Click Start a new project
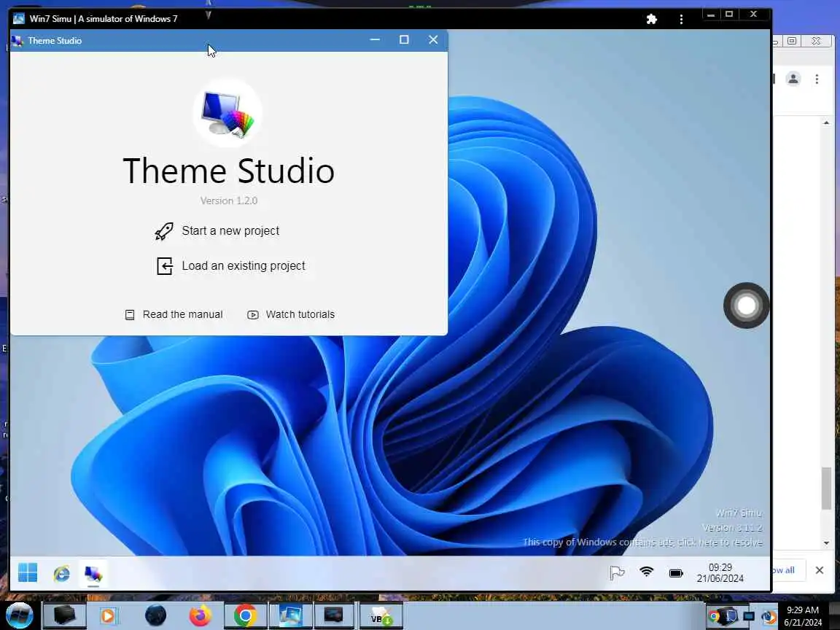Viewport: 840px width, 630px height. point(230,231)
